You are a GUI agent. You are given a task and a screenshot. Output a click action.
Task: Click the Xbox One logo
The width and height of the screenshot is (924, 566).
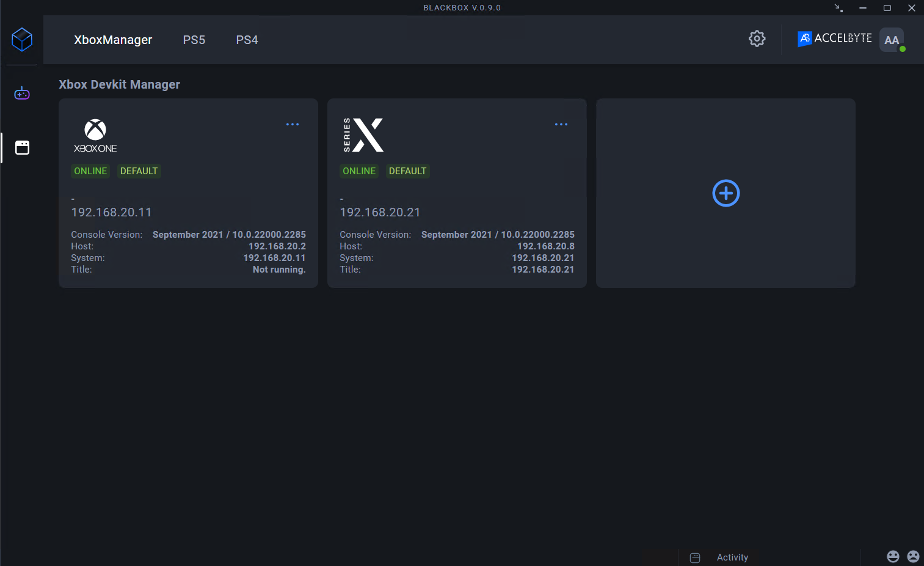pyautogui.click(x=95, y=136)
